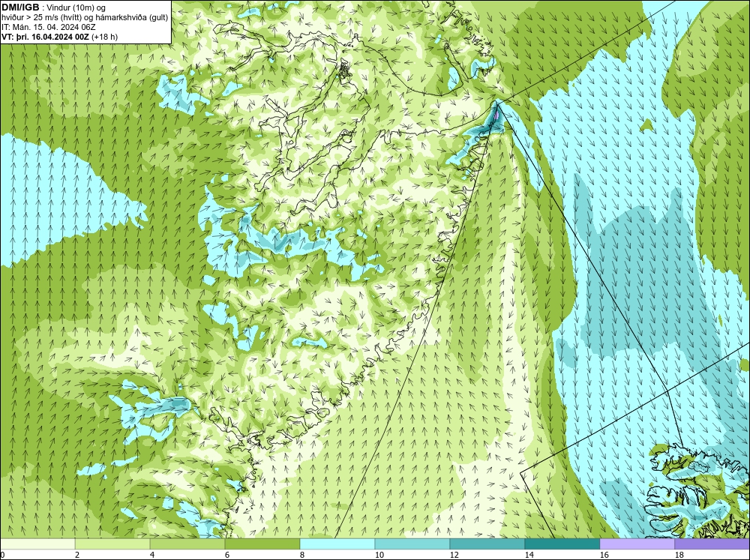Click the 4–6 m/s green legend swatch
This screenshot has height=560, width=750.
[187, 544]
